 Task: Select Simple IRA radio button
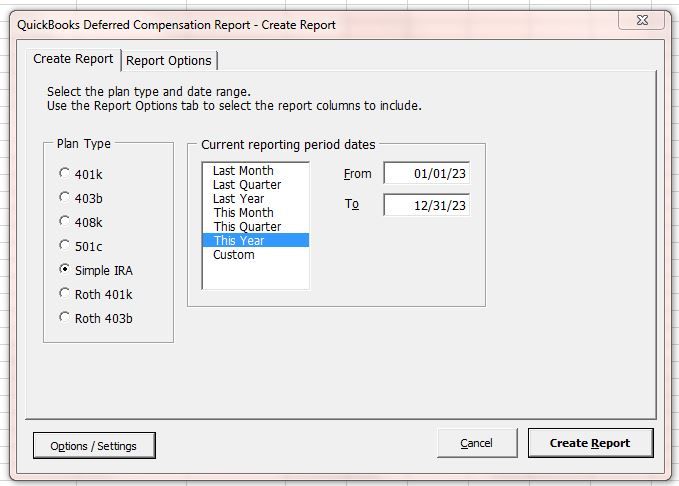coord(66,270)
